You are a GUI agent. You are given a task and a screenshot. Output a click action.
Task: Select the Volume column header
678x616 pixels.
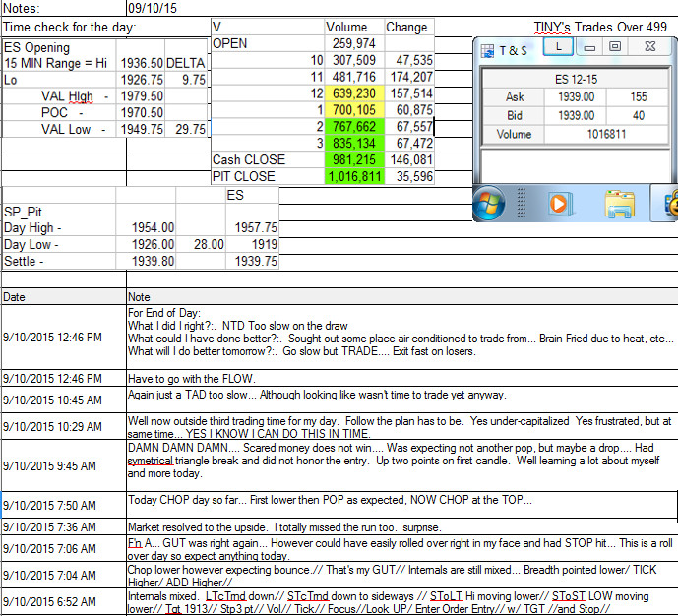(x=353, y=27)
